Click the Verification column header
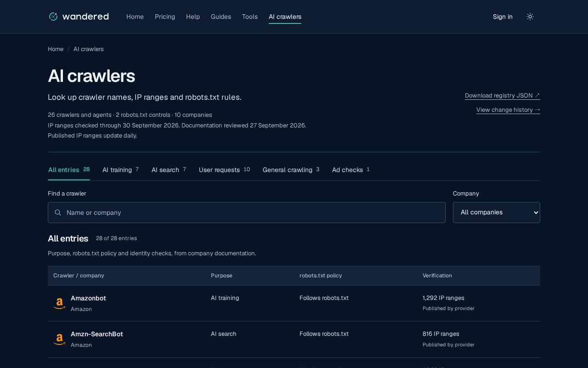588x368 pixels. click(x=437, y=276)
